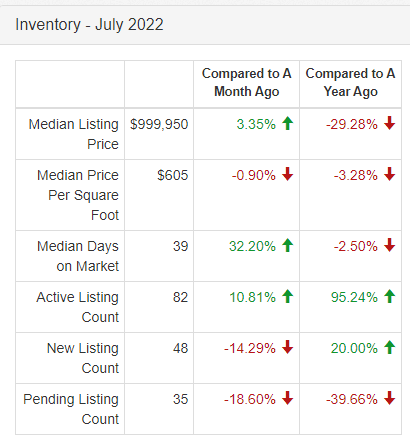The image size is (410, 444).
Task: Click green up arrow beside 3.35%
Action: click(x=287, y=123)
